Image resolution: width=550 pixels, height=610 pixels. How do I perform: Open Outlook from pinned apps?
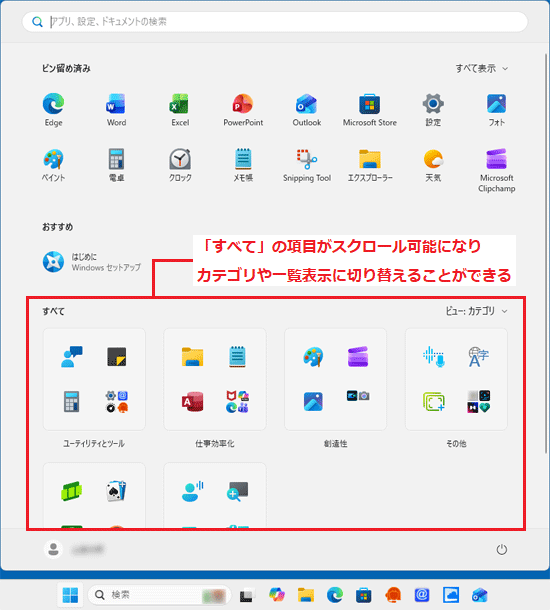point(307,110)
